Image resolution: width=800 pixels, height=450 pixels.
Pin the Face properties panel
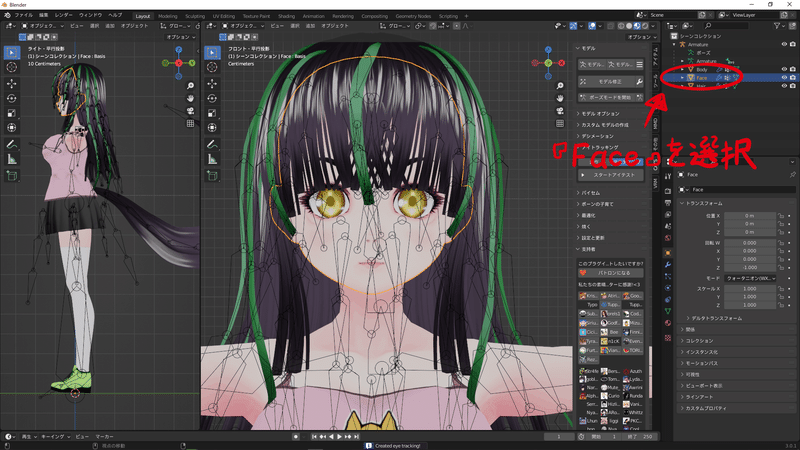pyautogui.click(x=792, y=174)
